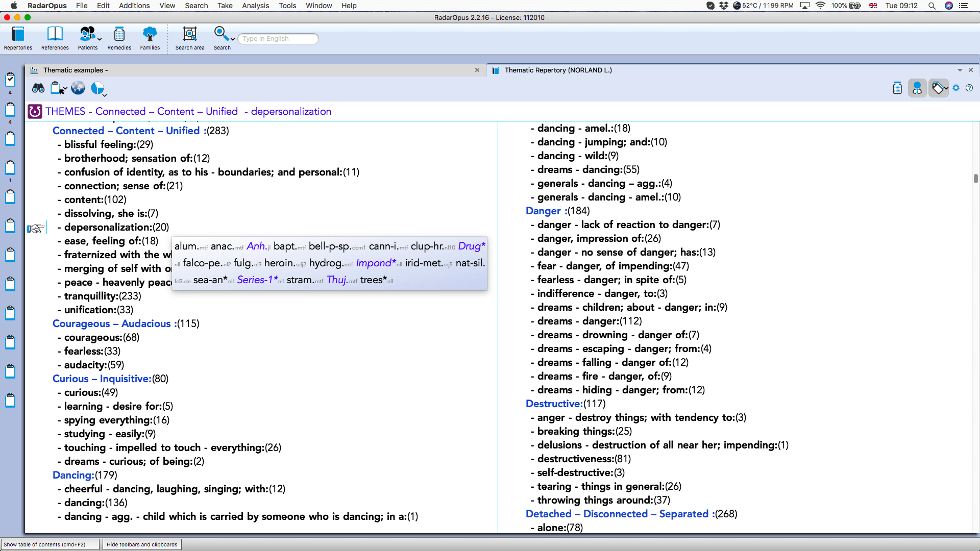
Task: Open the tags icon dropdown arrow
Action: coord(946,89)
